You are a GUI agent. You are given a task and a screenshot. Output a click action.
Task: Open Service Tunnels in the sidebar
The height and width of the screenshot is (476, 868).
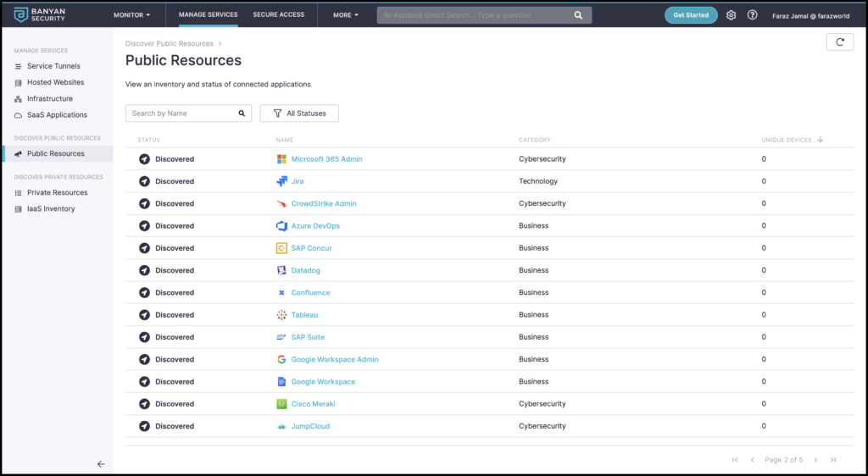pyautogui.click(x=53, y=66)
